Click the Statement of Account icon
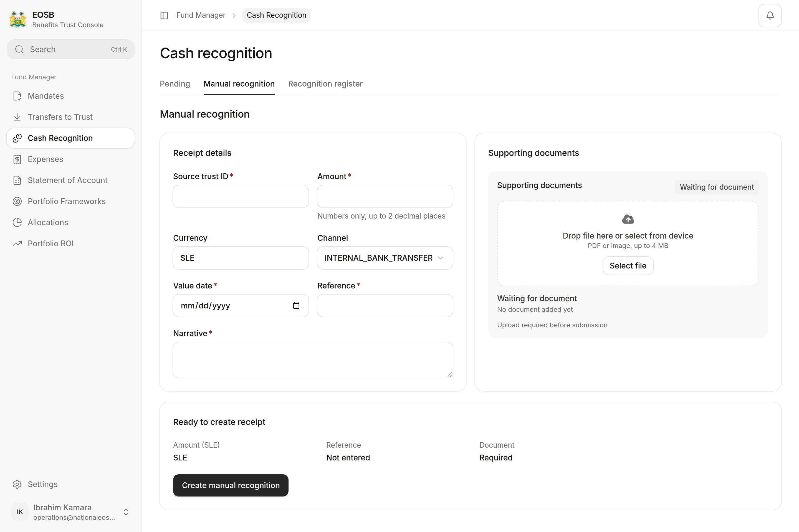The image size is (799, 532). click(17, 180)
